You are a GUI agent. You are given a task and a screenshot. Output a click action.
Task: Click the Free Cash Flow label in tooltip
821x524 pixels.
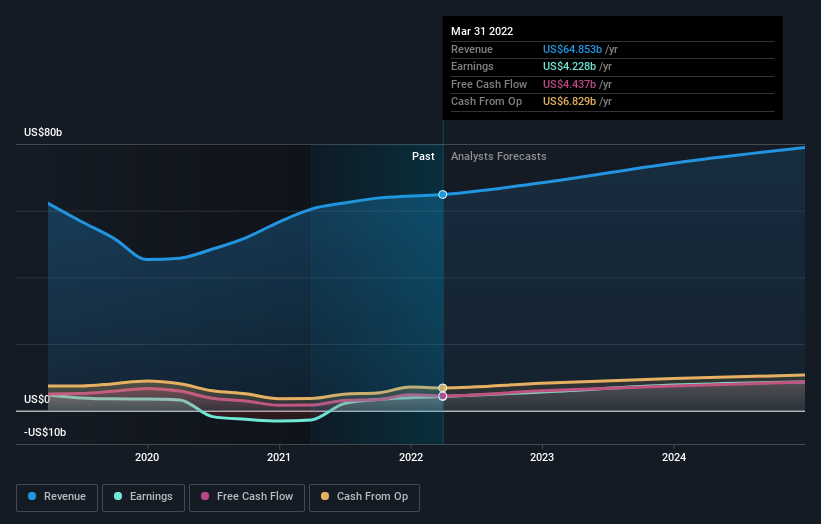coord(489,84)
